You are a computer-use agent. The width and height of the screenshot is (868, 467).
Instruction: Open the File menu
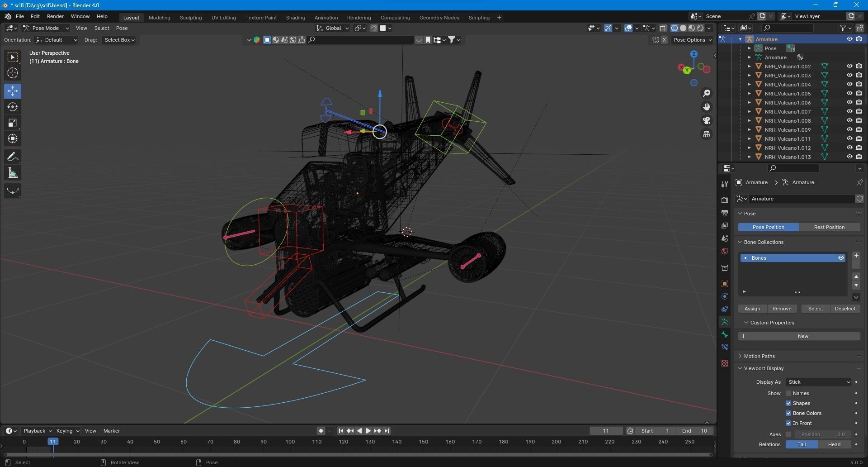click(x=20, y=16)
